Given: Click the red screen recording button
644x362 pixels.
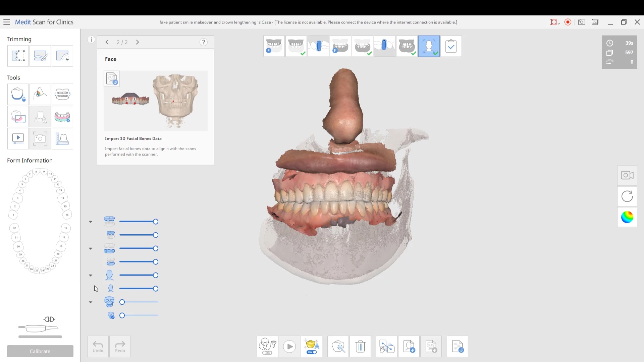Looking at the screenshot, I should 568,22.
